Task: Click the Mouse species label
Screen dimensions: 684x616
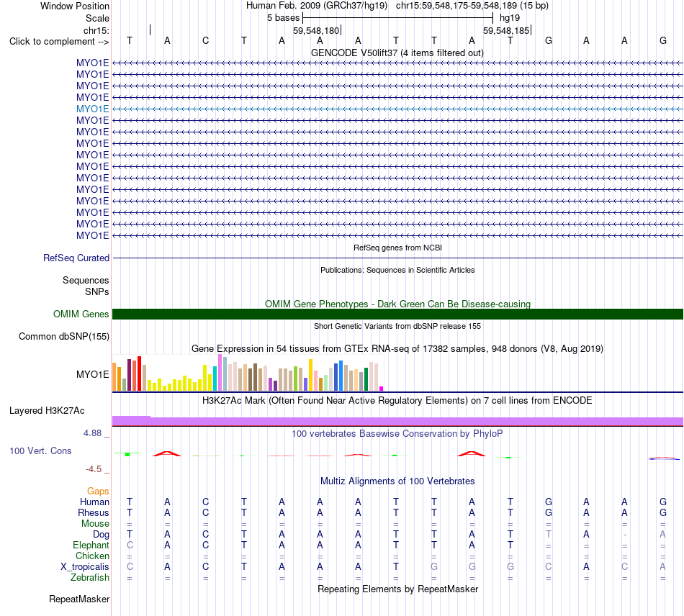Action: click(x=95, y=524)
